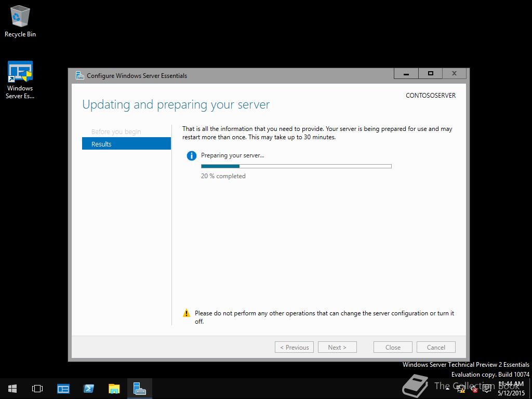532x399 pixels.
Task: Open Windows Server Essentials desktop shortcut
Action: click(x=20, y=80)
